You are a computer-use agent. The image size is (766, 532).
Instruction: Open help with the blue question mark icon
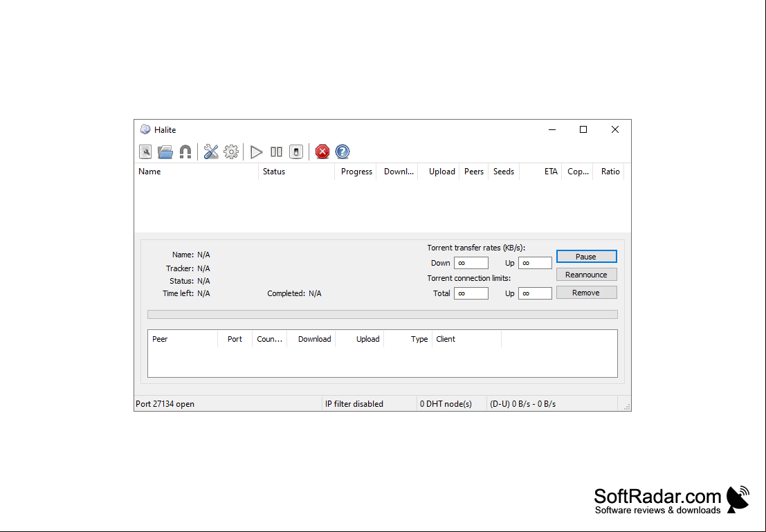click(343, 152)
